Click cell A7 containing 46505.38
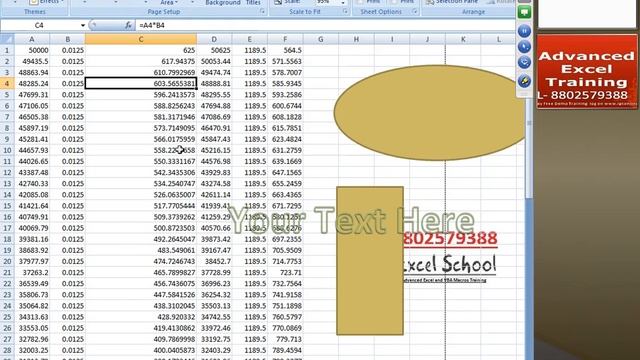Screen dimensions: 640x360 32,117
